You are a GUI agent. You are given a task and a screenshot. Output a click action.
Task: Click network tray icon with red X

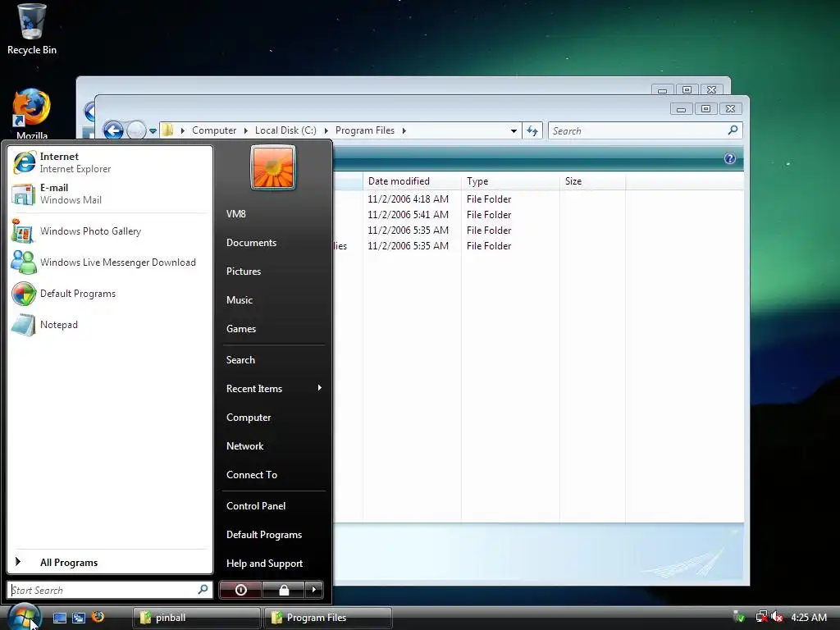(x=762, y=617)
